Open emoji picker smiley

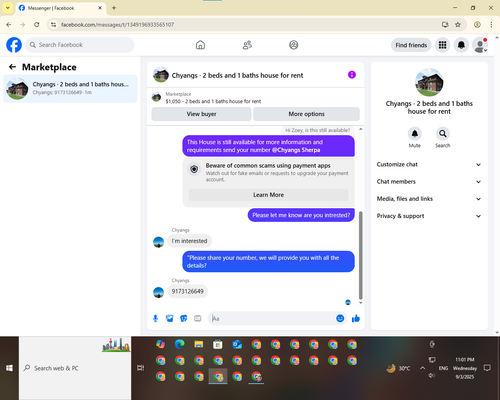(340, 318)
